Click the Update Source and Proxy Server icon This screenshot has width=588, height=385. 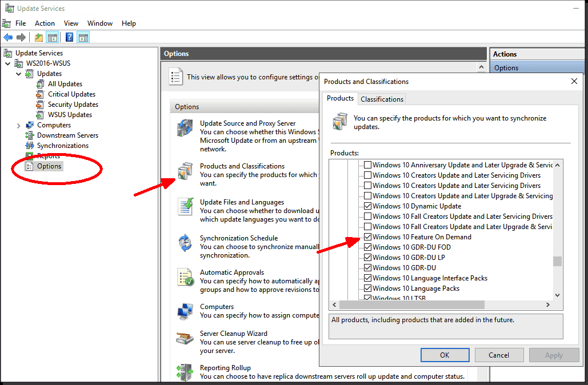[185, 128]
